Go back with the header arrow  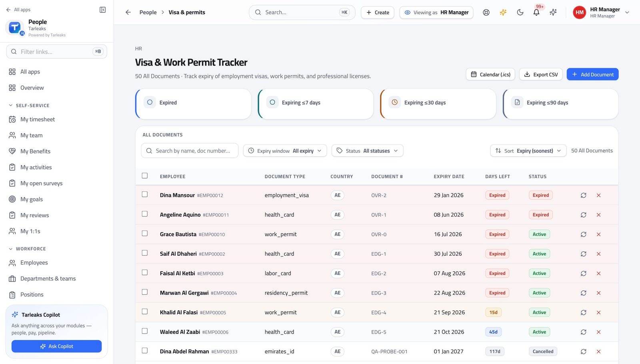point(128,12)
